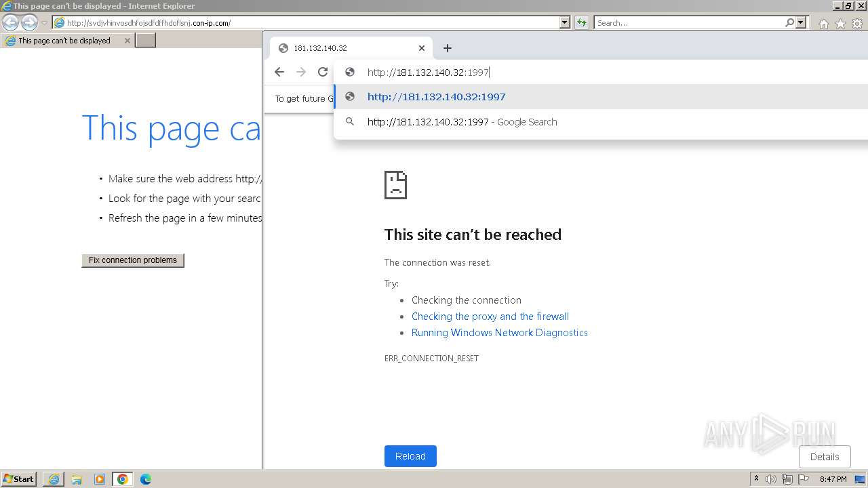Show hidden system tray icons
The width and height of the screenshot is (868, 488).
click(x=756, y=479)
